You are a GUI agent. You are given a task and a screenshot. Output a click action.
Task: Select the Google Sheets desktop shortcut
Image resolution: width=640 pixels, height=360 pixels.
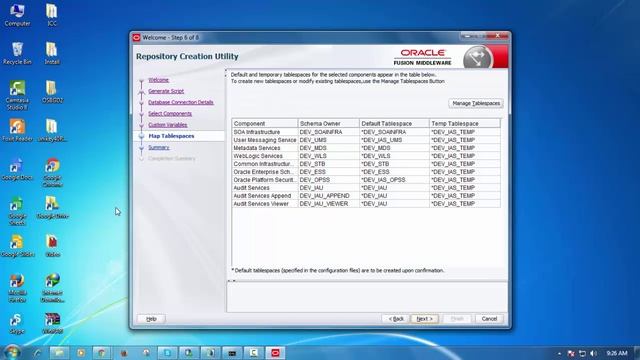(x=17, y=211)
